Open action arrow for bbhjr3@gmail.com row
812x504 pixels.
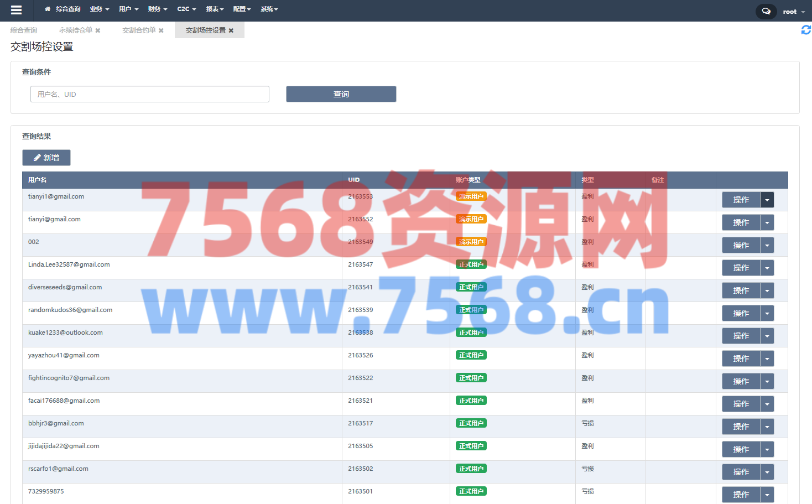point(767,427)
